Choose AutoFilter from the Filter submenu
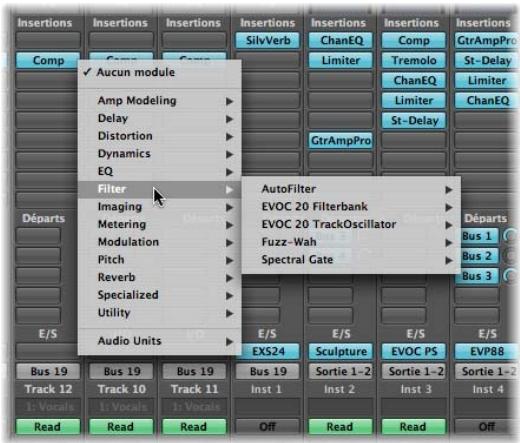The width and height of the screenshot is (520, 443). pos(351,189)
